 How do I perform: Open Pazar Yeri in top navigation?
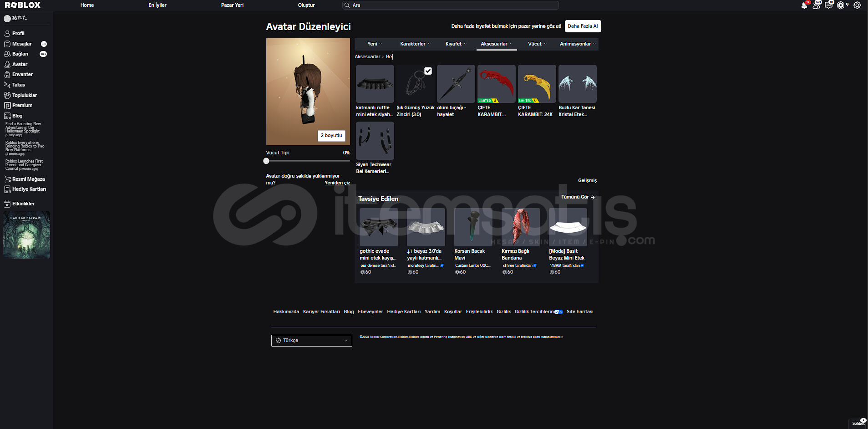pos(232,5)
